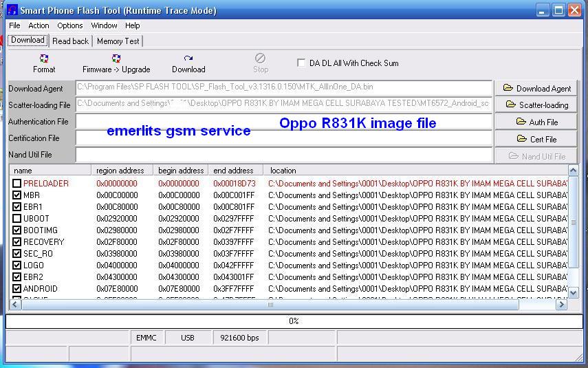Image resolution: width=588 pixels, height=368 pixels.
Task: Enable DA DL All With Check Sum
Action: 301,63
